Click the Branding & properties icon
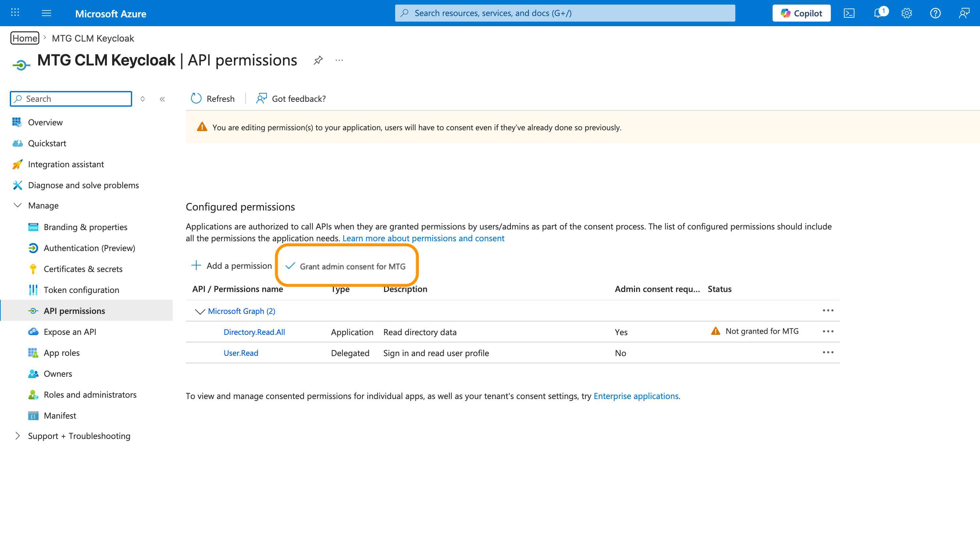980x544 pixels. [x=33, y=227]
